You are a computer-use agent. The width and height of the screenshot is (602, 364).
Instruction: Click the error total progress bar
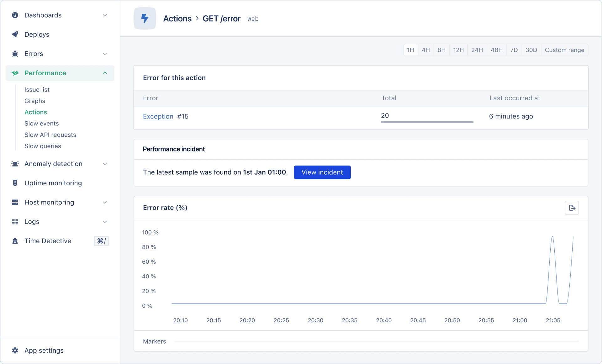coord(427,122)
